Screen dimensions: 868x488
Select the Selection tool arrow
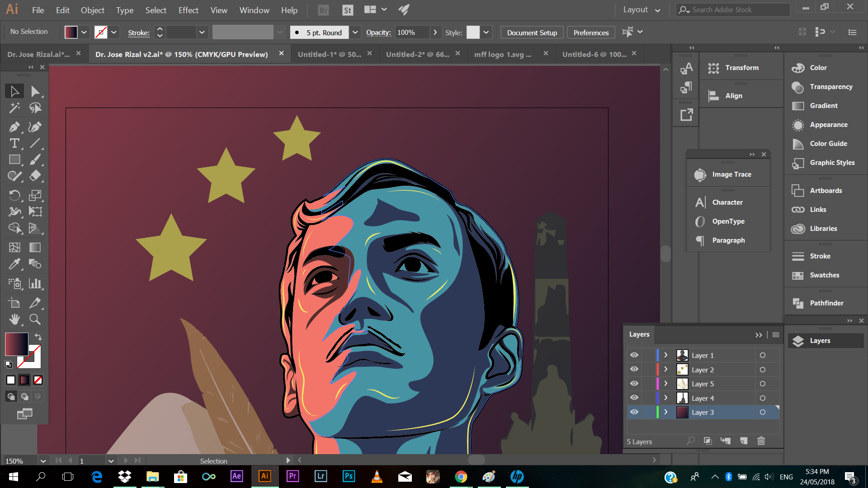pos(14,91)
